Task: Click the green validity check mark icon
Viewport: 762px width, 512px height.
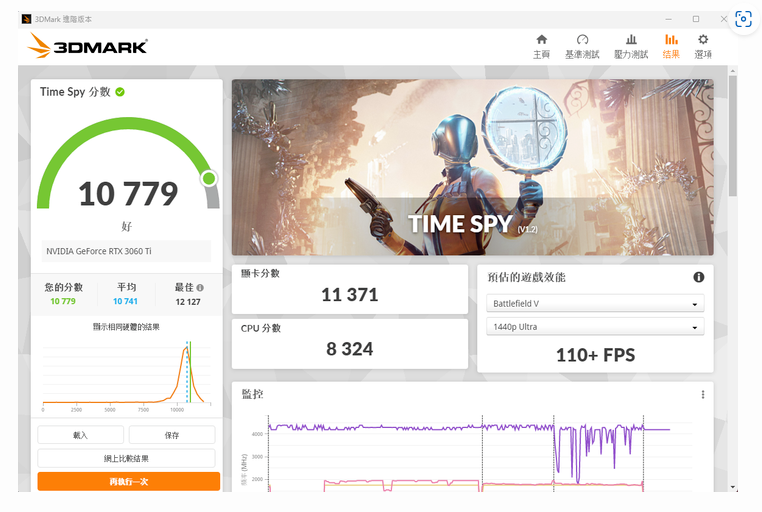Action: [x=120, y=92]
